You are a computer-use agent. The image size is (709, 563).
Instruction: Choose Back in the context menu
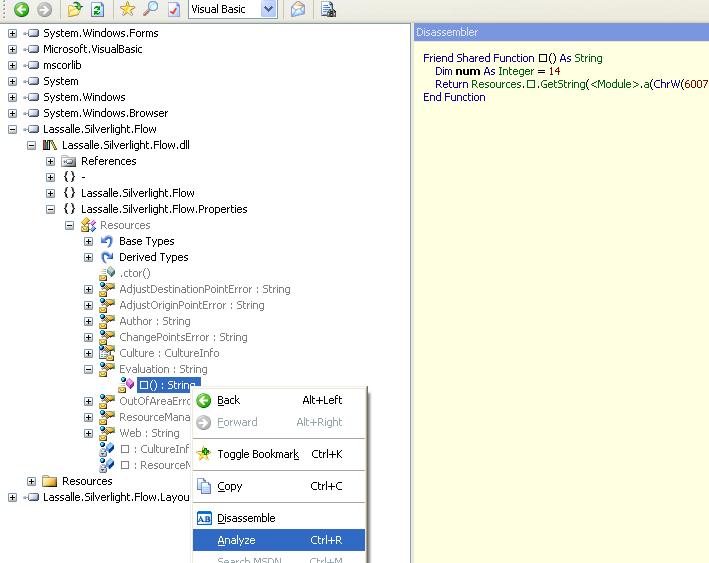click(279, 400)
